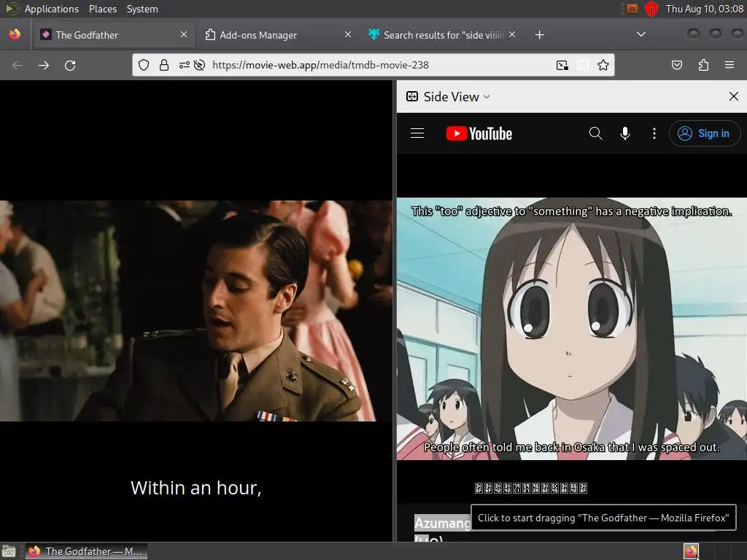747x560 pixels.
Task: Reload the current page
Action: click(70, 65)
